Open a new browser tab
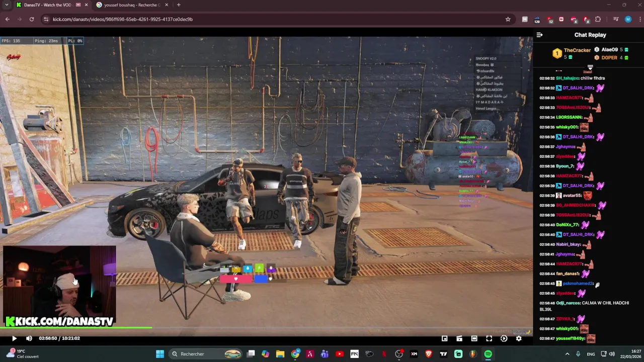The width and height of the screenshot is (644, 362). pos(179,5)
